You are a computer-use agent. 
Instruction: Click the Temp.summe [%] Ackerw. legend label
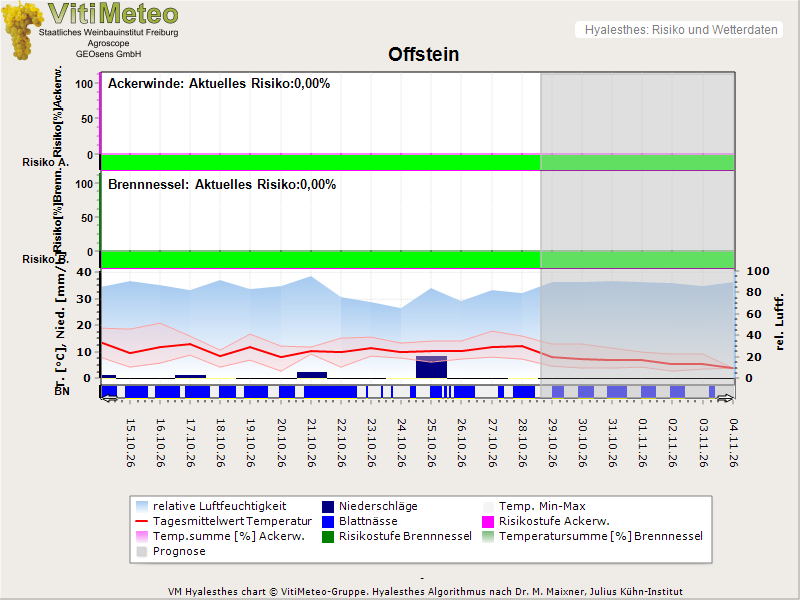tap(229, 537)
